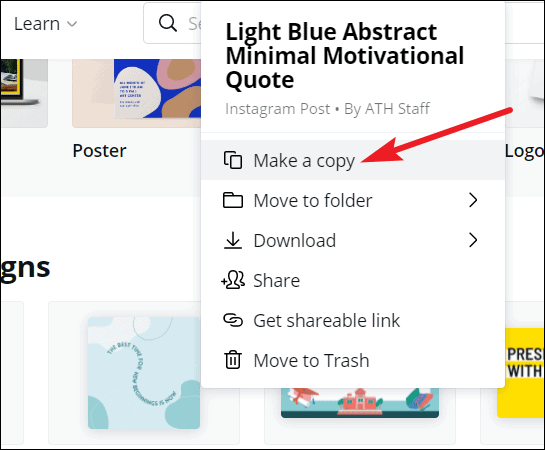Select Make a copy menu entry

coord(353,160)
